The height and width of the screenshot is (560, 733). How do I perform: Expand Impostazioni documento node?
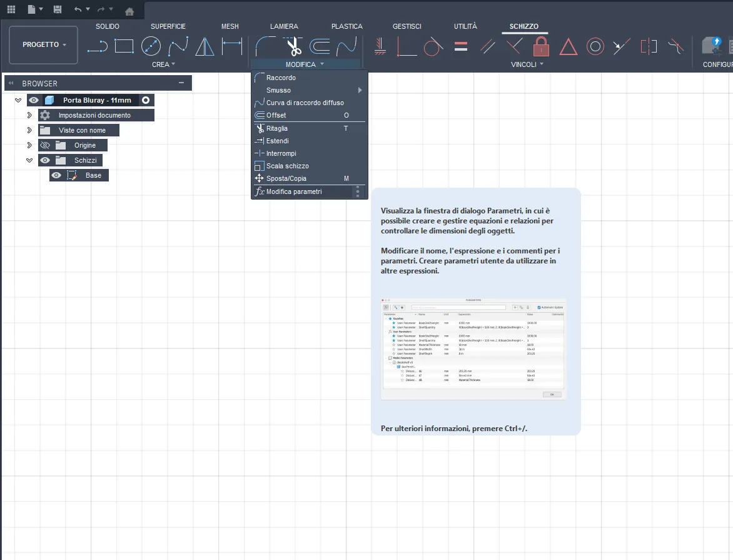(29, 115)
